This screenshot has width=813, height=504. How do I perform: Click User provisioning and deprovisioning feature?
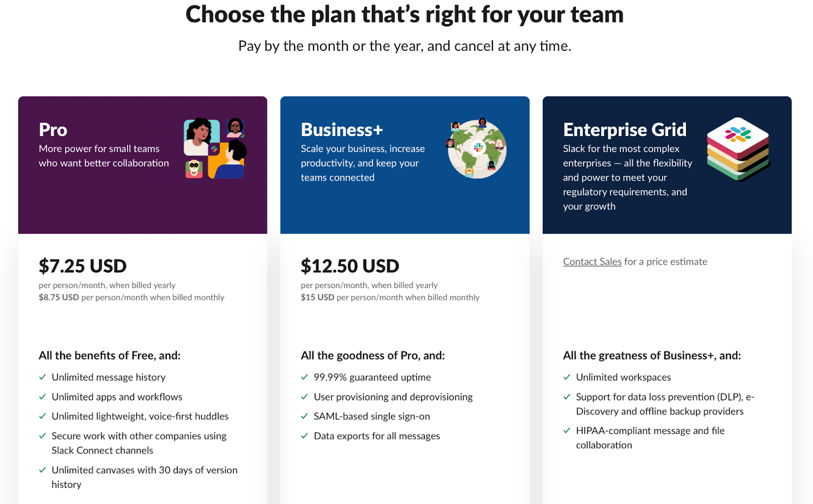click(393, 397)
